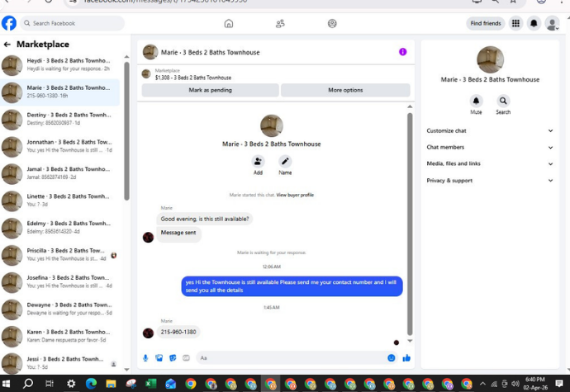Screen dimensions: 570x392
Task: Open Settings gear in taskbar
Action: (x=71, y=384)
